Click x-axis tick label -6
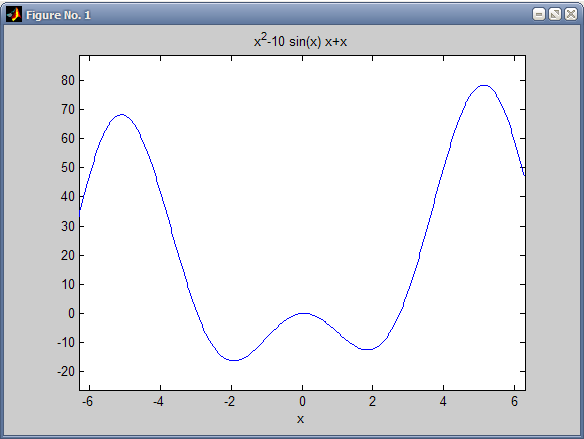The height and width of the screenshot is (439, 584). coord(87,401)
